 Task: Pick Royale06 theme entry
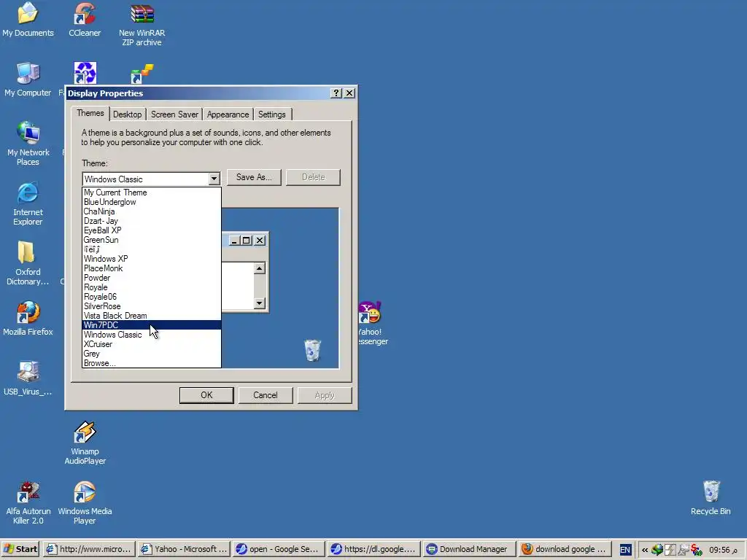152,297
